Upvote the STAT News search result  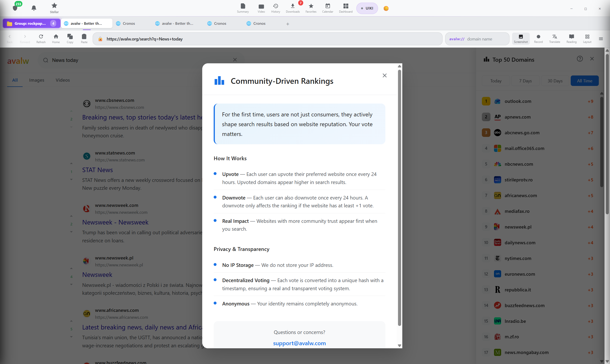click(x=71, y=163)
